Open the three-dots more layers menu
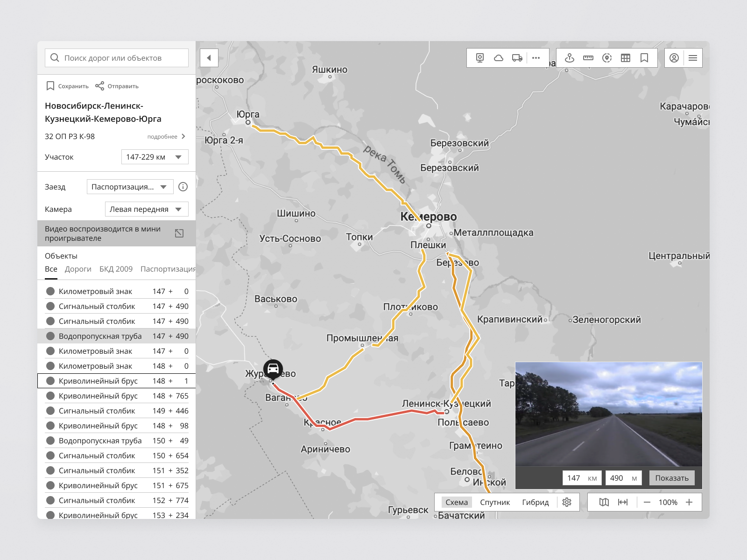Viewport: 747px width, 560px height. point(536,58)
